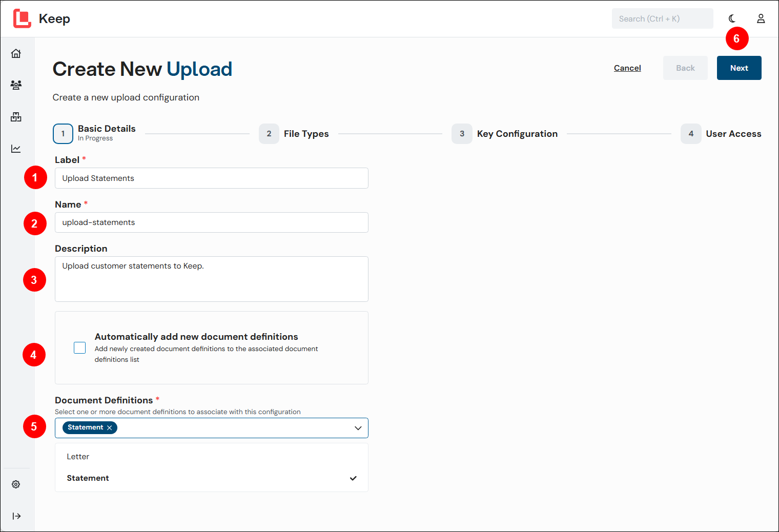The image size is (779, 532).
Task: Edit the Description text area
Action: [212, 279]
